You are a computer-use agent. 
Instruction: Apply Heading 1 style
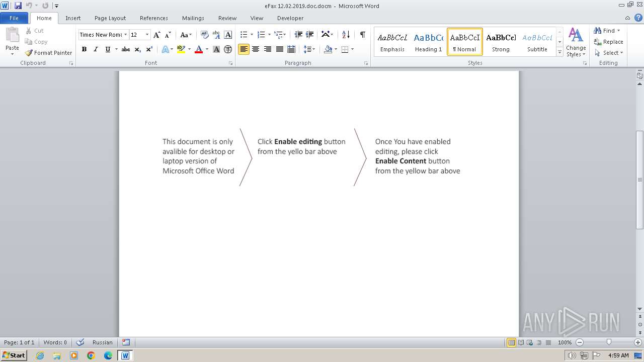pos(429,42)
